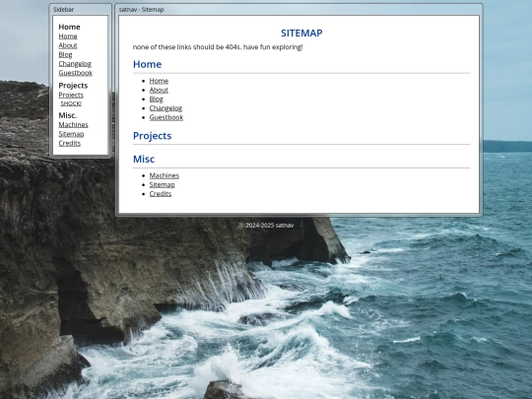
Task: Click the Sitemap link in the sitemap list
Action: tap(163, 184)
